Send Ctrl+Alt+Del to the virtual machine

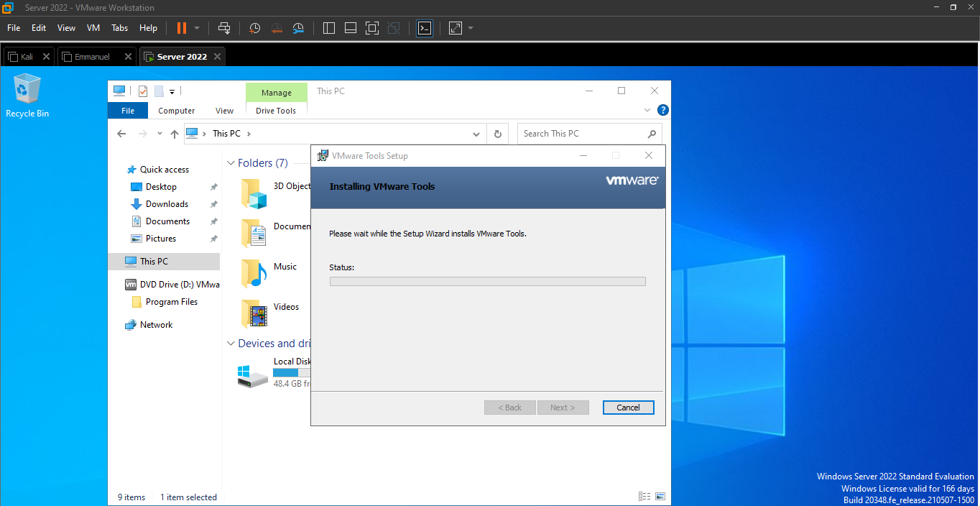pyautogui.click(x=224, y=28)
